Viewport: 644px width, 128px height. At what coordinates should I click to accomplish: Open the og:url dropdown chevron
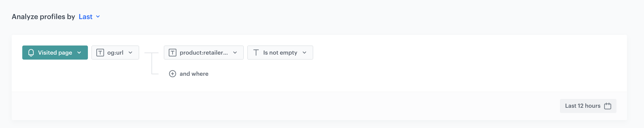click(130, 53)
